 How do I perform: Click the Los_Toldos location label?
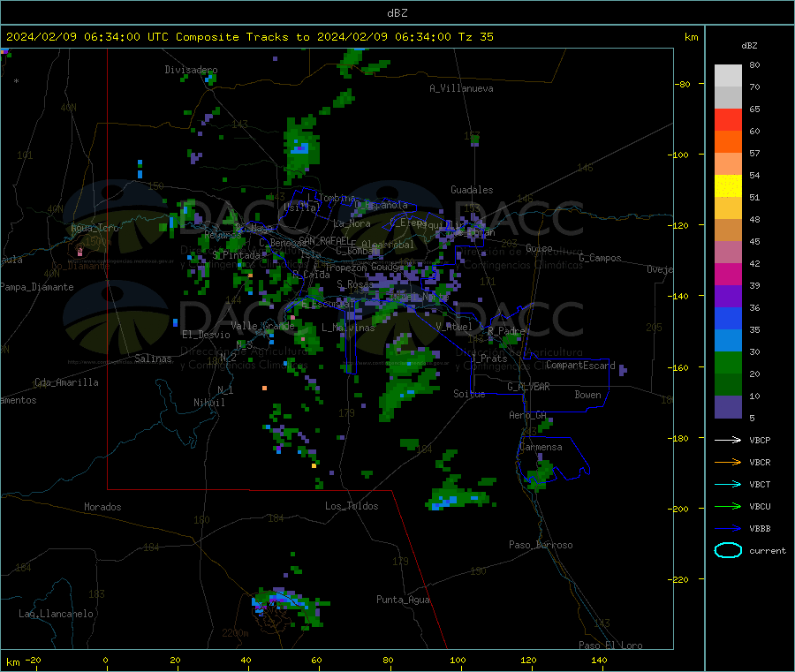[352, 506]
